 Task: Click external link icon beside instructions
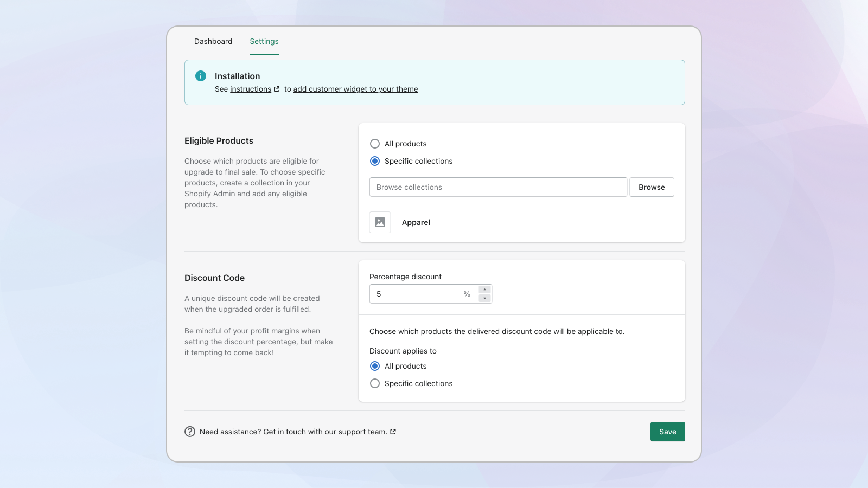click(277, 89)
